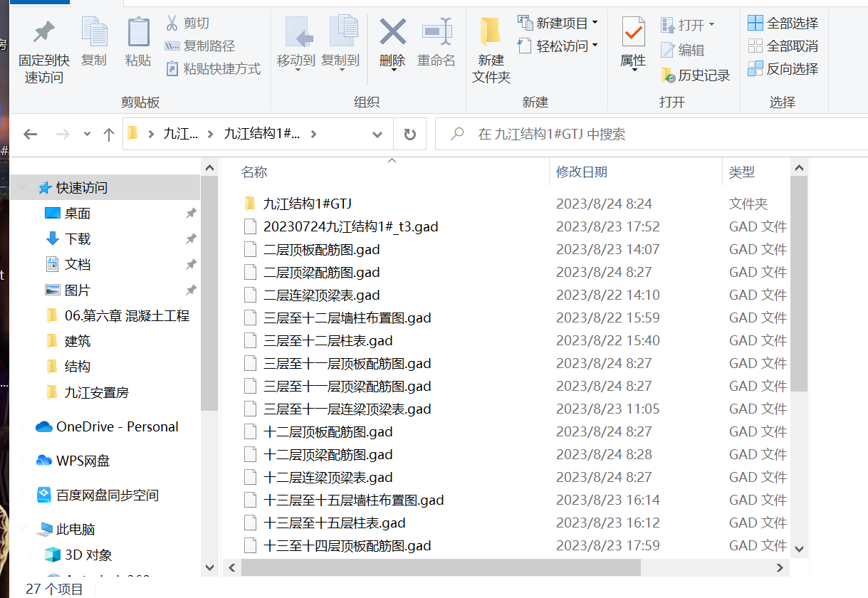Image resolution: width=868 pixels, height=598 pixels.
Task: Select the file 二层顶板配筋图.gad
Action: click(x=514, y=249)
